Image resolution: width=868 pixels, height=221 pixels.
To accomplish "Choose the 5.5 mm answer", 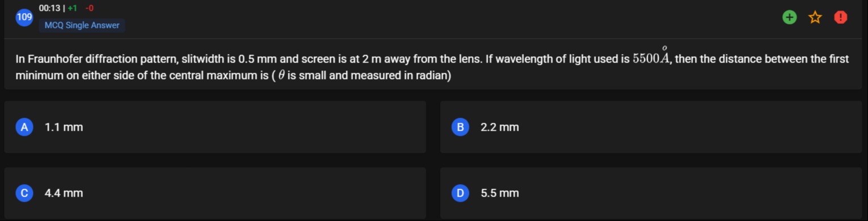I will click(x=651, y=193).
